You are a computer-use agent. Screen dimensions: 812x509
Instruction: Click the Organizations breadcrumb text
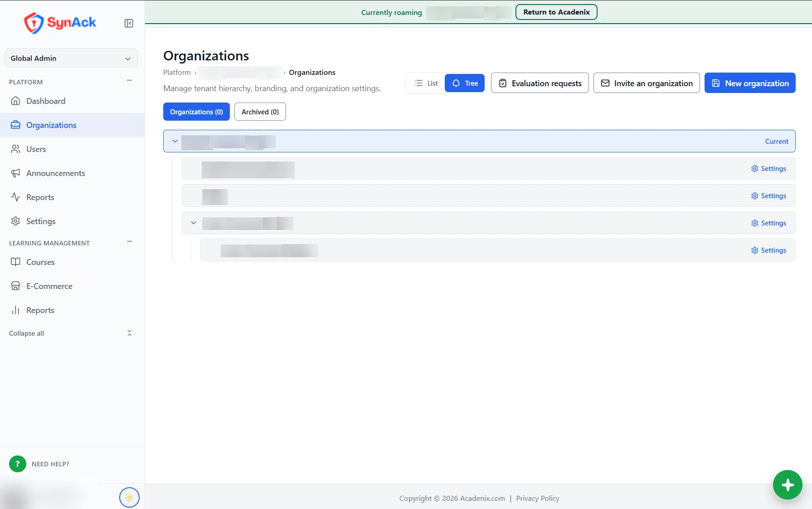click(312, 72)
